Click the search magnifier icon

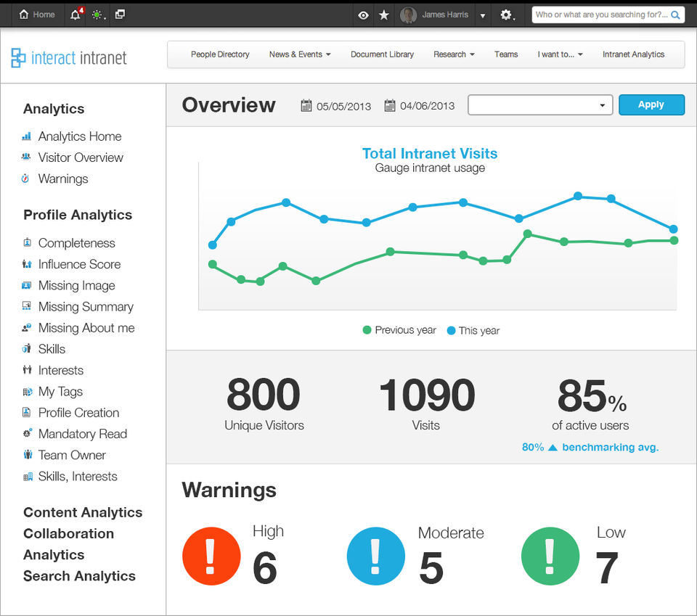(x=675, y=15)
